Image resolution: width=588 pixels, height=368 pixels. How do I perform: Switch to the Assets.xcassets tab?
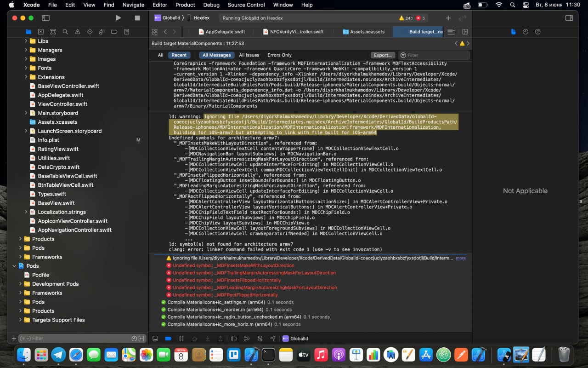tap(363, 32)
